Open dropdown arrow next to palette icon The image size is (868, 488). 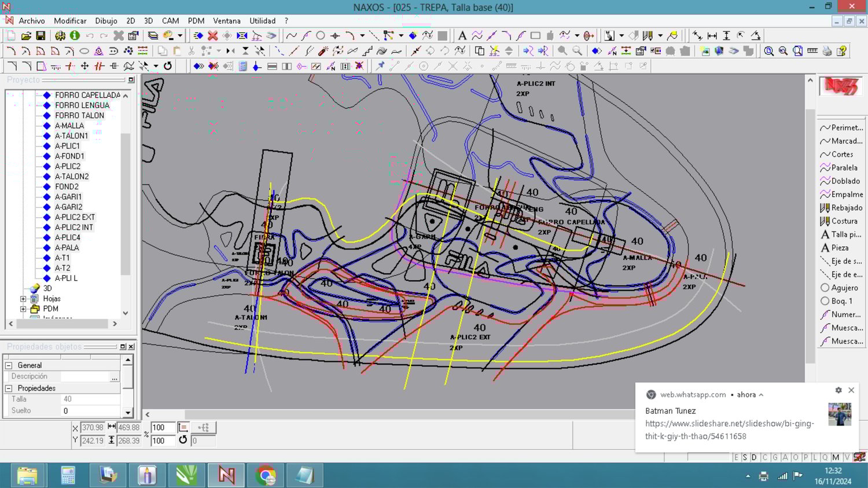(180, 35)
